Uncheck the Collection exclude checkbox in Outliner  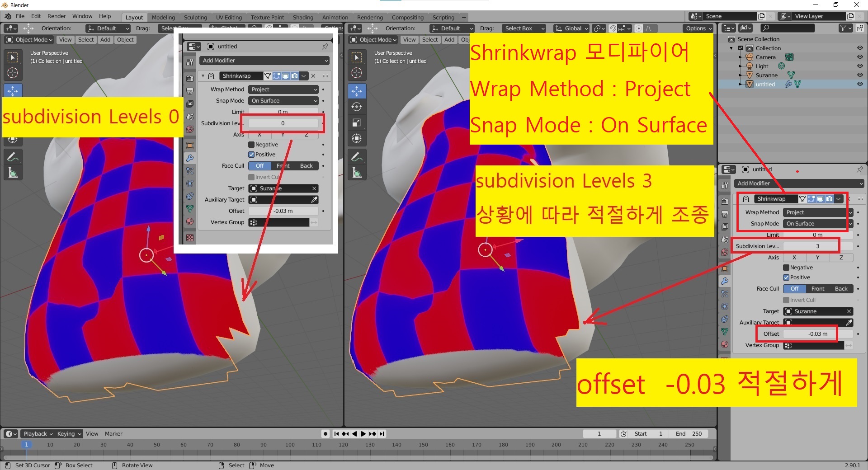click(741, 48)
